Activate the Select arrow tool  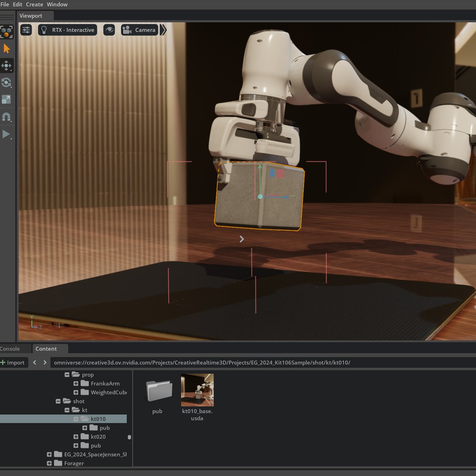[x=6, y=48]
